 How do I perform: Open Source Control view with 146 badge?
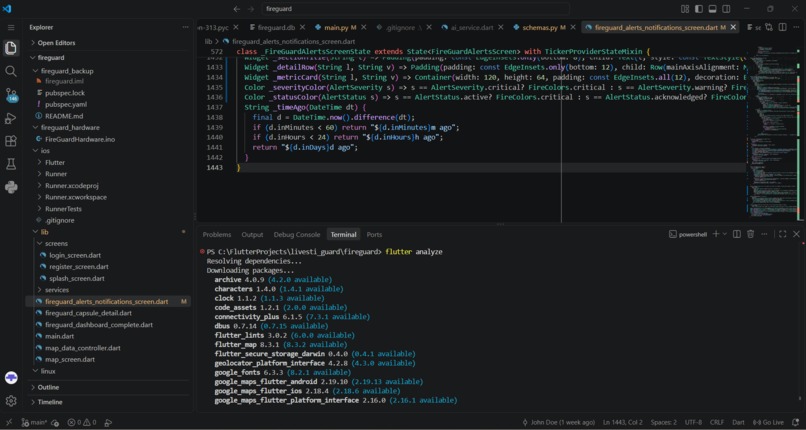(x=11, y=95)
